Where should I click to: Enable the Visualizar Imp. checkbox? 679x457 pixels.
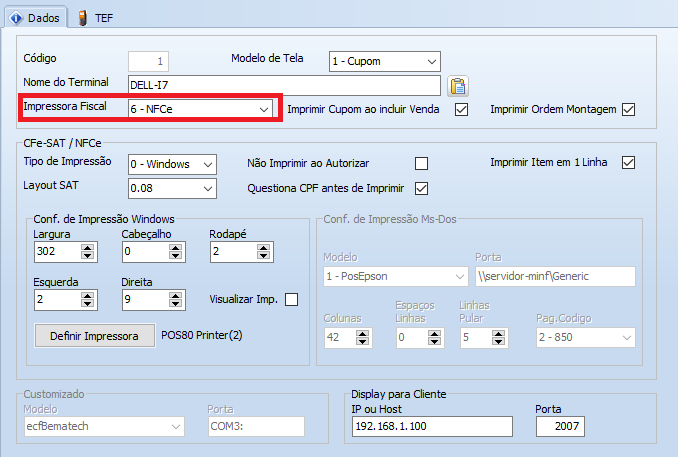point(292,299)
